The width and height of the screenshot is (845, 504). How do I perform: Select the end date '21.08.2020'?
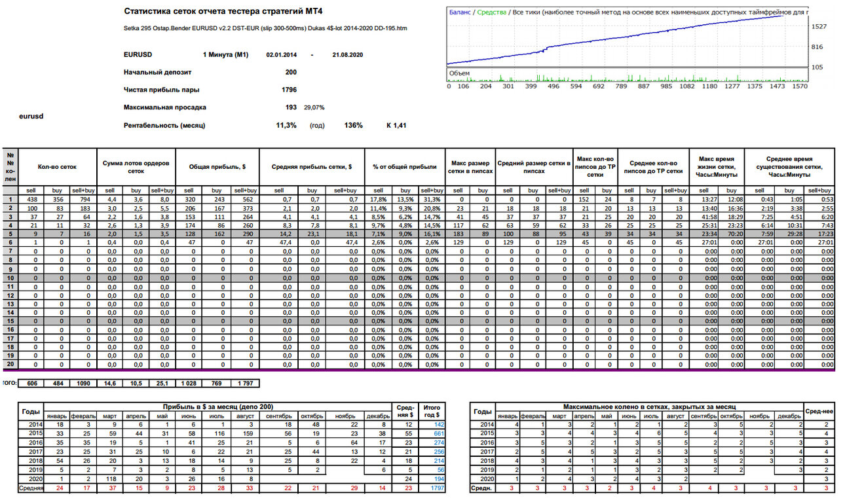pos(348,55)
